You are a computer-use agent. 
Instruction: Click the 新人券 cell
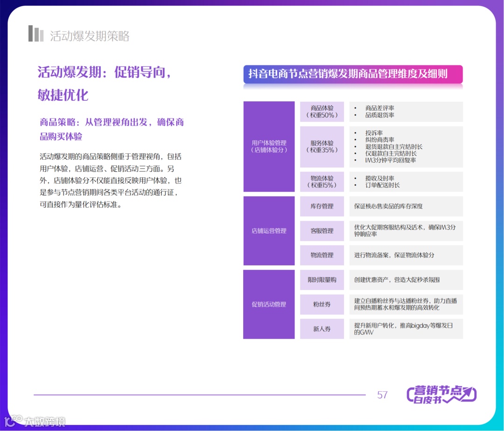click(x=322, y=328)
